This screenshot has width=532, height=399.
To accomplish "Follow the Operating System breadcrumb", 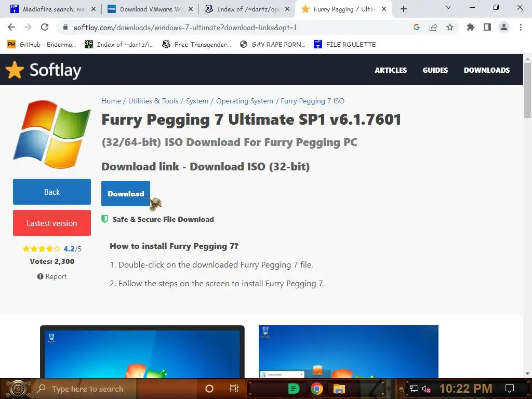I will point(245,101).
